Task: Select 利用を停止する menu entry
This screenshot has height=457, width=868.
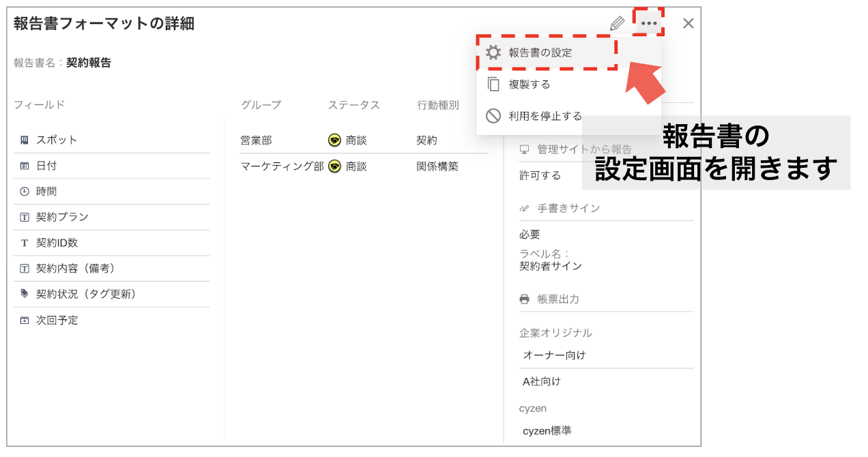Action: pyautogui.click(x=569, y=116)
